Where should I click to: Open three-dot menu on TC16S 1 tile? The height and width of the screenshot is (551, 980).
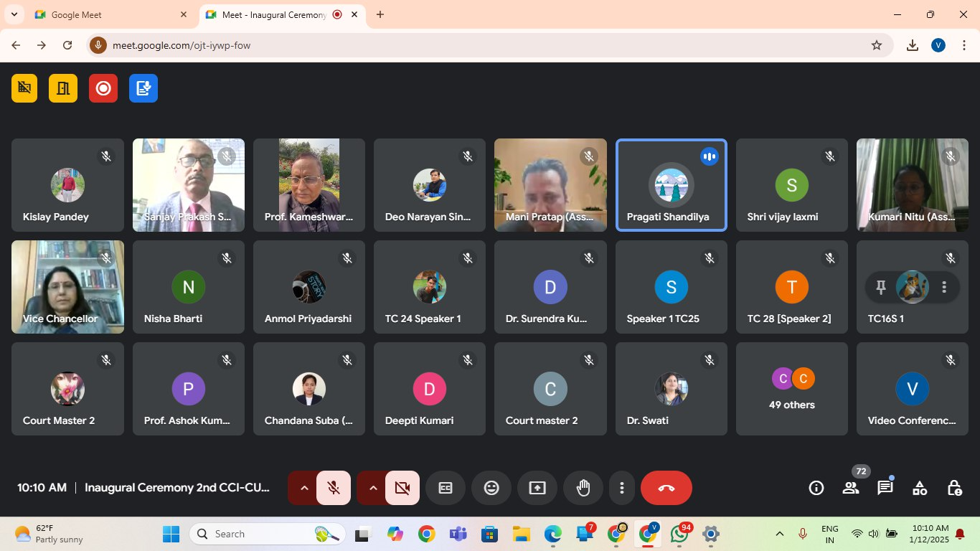pyautogui.click(x=944, y=288)
